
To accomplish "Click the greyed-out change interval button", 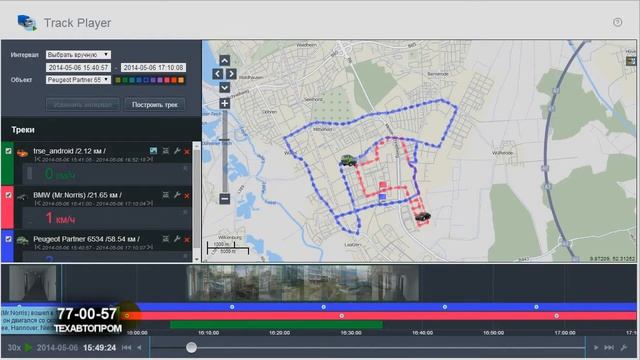I will pos(83,104).
